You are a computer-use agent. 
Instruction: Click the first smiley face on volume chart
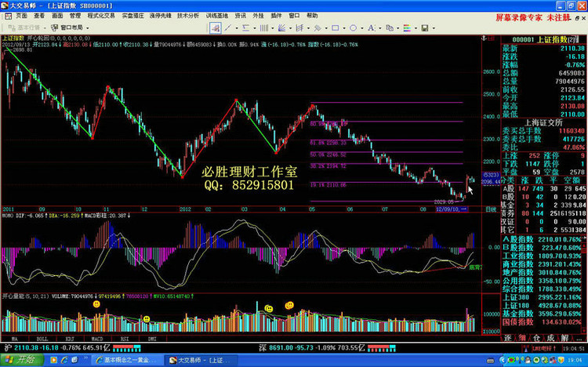[x=96, y=303]
